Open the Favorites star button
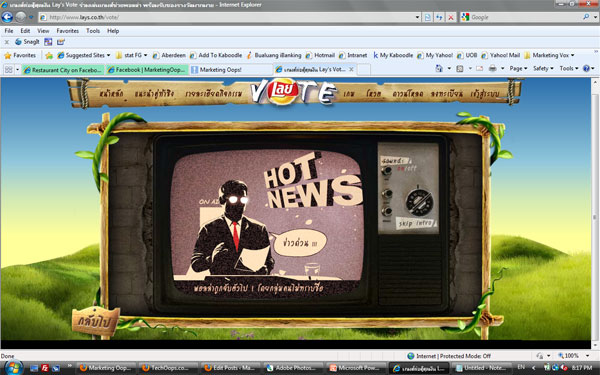The image size is (600, 375). [x=20, y=55]
